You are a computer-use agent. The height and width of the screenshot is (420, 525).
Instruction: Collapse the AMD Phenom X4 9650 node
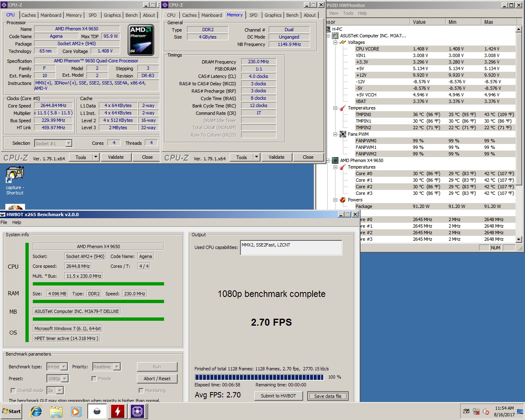(328, 160)
